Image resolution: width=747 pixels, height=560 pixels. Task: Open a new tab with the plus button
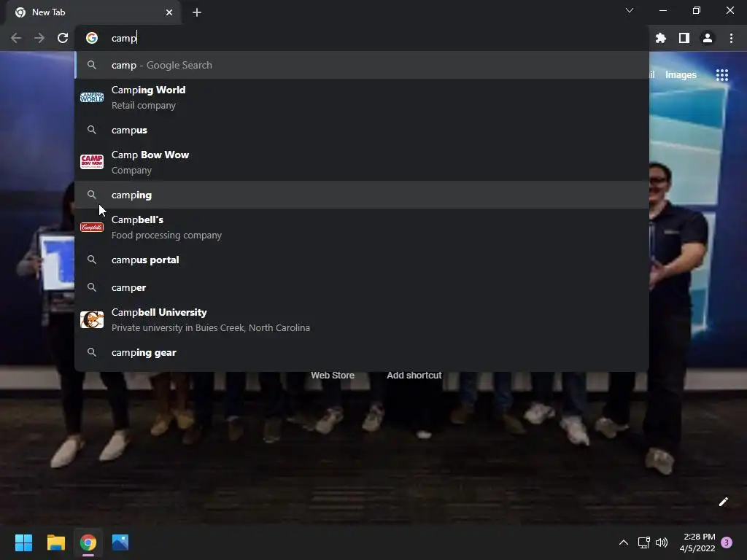click(x=197, y=12)
